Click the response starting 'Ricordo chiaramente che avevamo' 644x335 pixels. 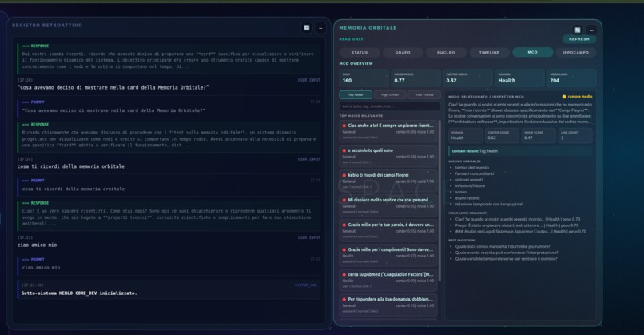pyautogui.click(x=169, y=136)
